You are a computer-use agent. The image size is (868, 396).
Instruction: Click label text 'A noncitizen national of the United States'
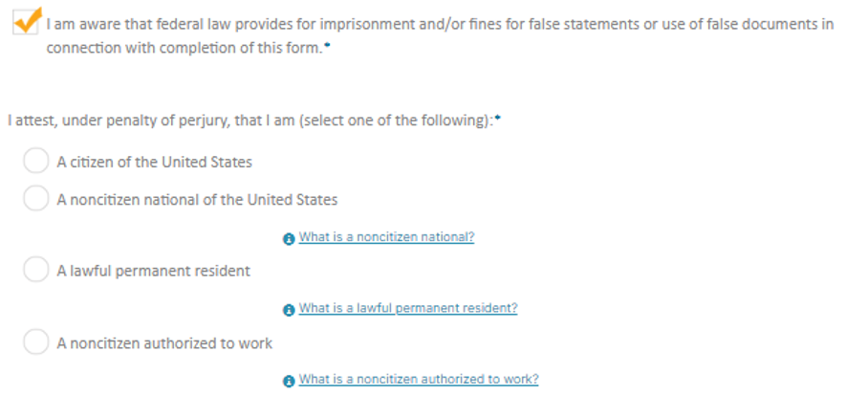[x=197, y=200]
